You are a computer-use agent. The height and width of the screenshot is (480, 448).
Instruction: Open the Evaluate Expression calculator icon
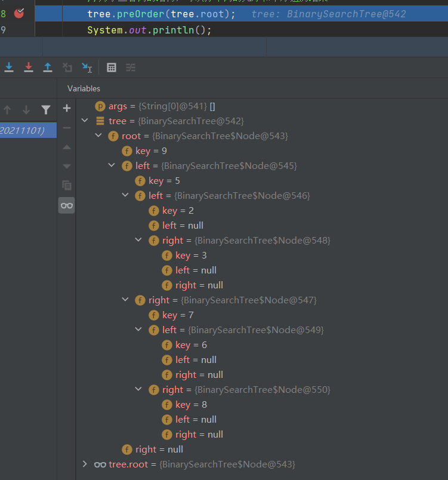pyautogui.click(x=112, y=67)
